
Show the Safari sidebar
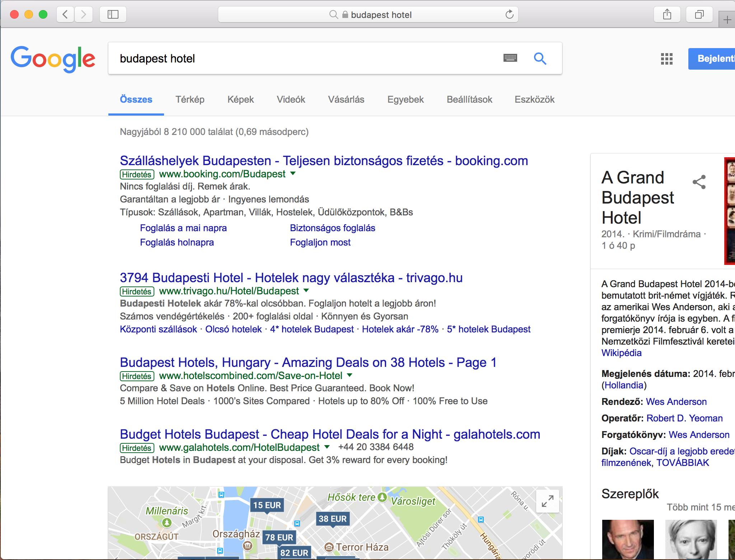(x=113, y=14)
